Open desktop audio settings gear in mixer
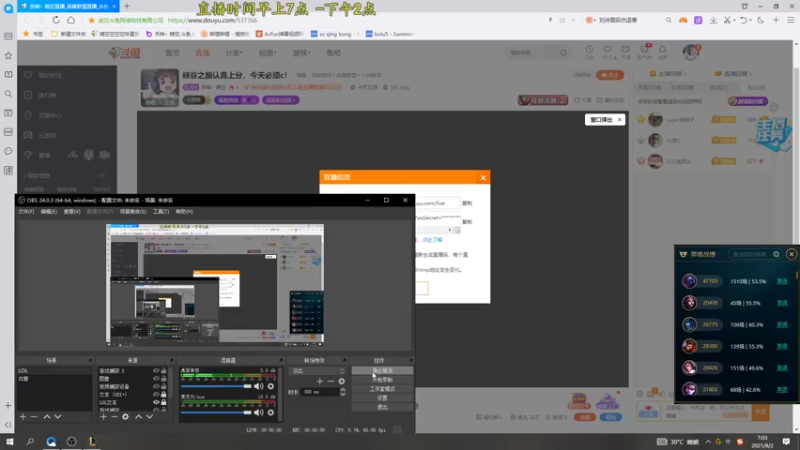800x450 pixels. click(271, 386)
